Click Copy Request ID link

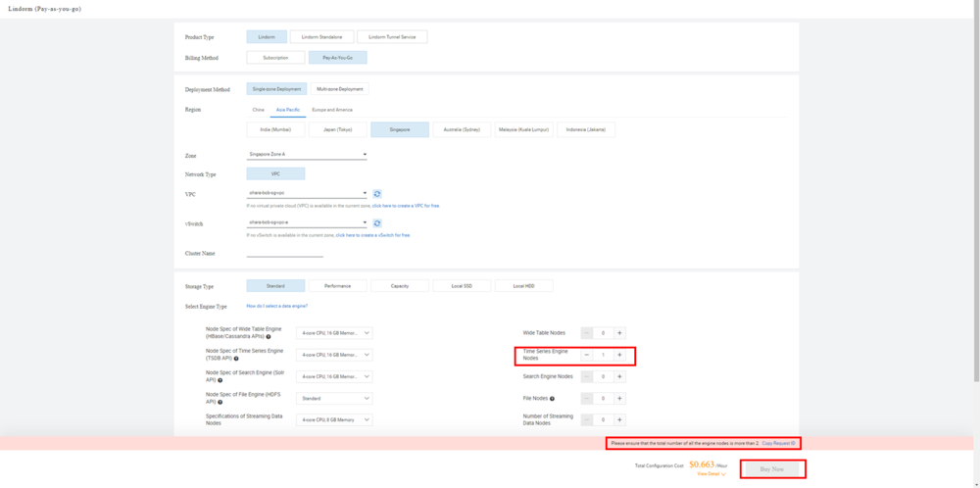pos(779,443)
